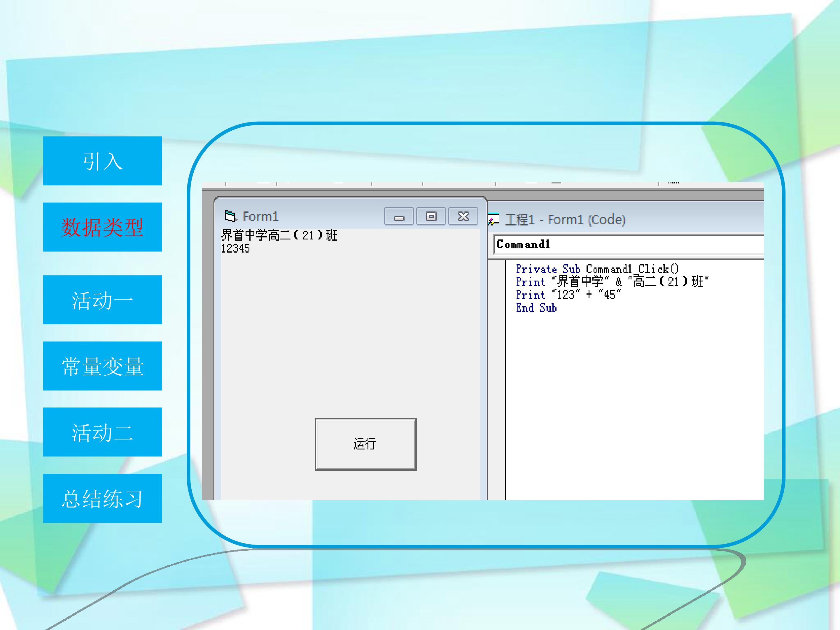Go to the 引入 section

pyautogui.click(x=102, y=161)
